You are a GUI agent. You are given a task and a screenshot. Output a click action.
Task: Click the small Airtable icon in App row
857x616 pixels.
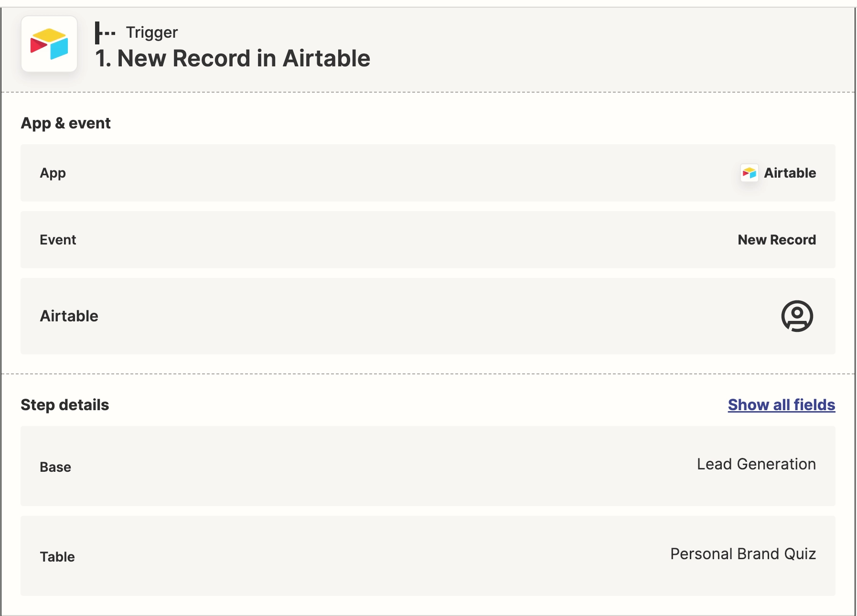click(749, 173)
